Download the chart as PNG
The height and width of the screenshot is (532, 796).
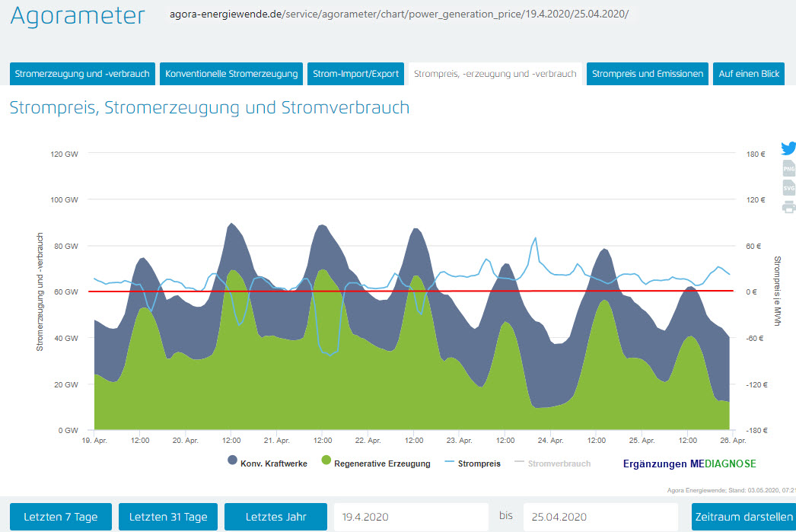point(788,168)
